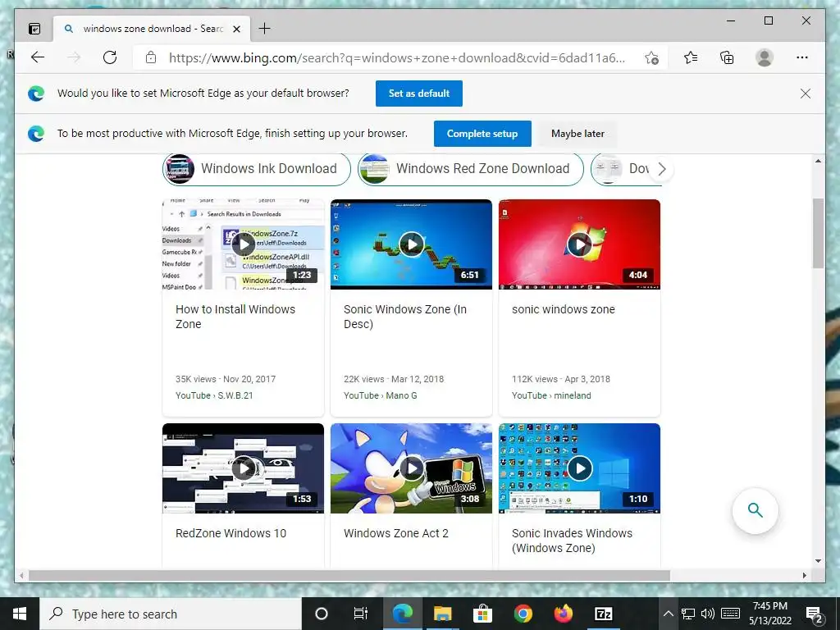The image size is (840, 630).
Task: Go back to the previous page
Action: pyautogui.click(x=38, y=57)
